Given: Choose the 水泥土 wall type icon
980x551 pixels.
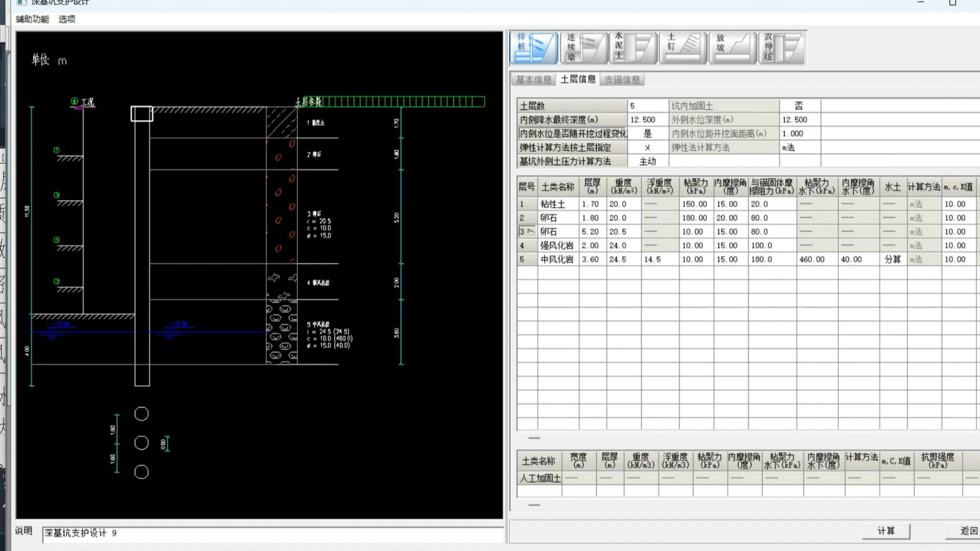Looking at the screenshot, I should click(x=633, y=48).
